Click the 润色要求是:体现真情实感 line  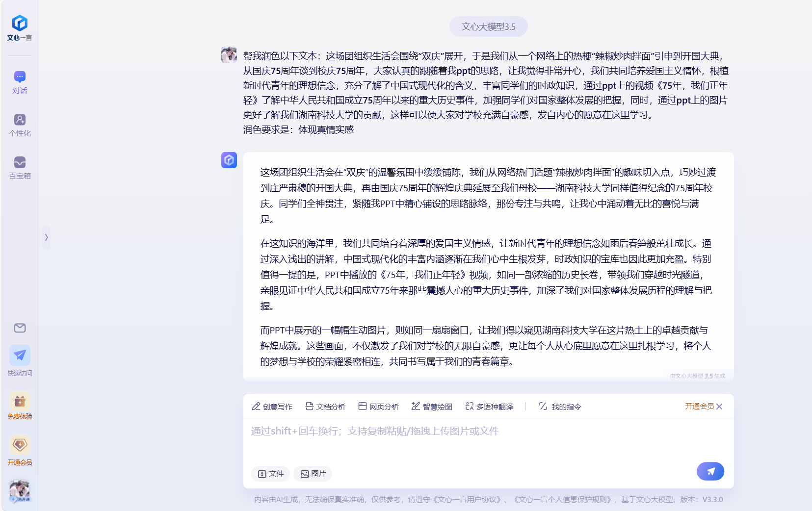[x=298, y=129]
